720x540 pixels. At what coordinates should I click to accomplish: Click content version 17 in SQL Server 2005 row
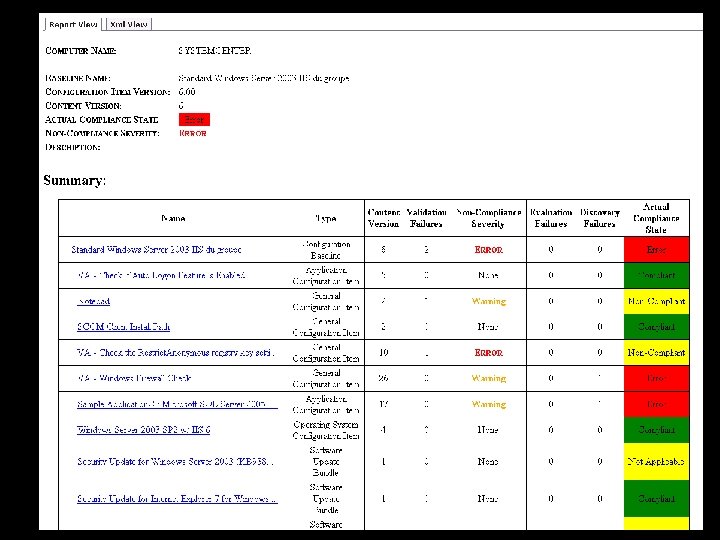383,404
